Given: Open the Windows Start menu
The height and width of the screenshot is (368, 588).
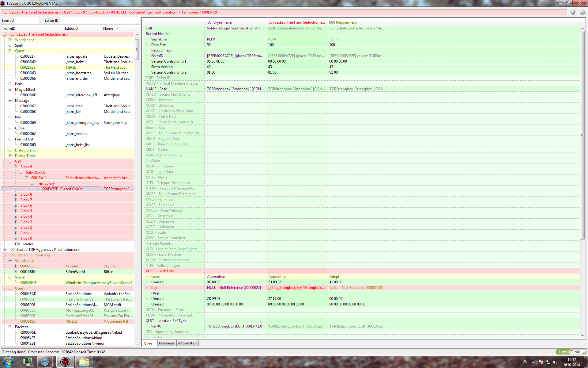Looking at the screenshot, I should (8, 362).
